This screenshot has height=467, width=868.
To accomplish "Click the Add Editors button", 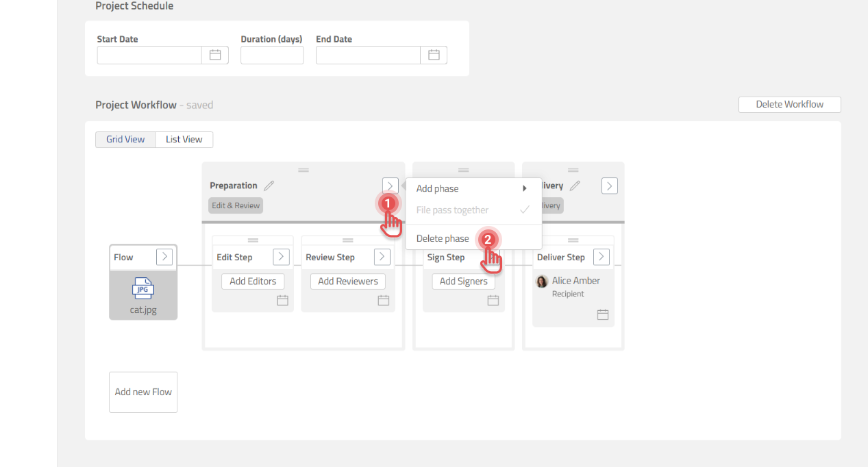I will 253,281.
